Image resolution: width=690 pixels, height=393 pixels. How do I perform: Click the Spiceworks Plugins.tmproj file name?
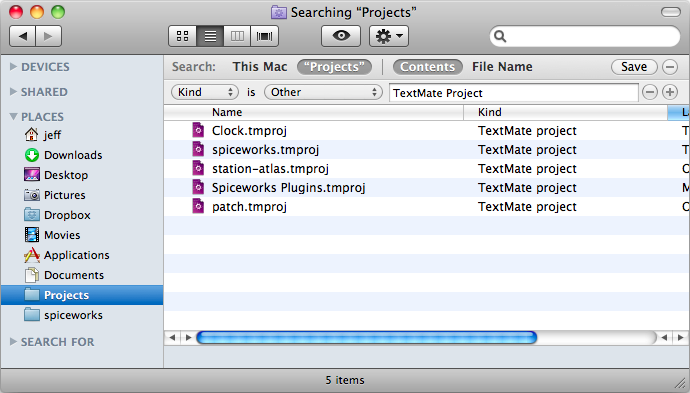289,187
